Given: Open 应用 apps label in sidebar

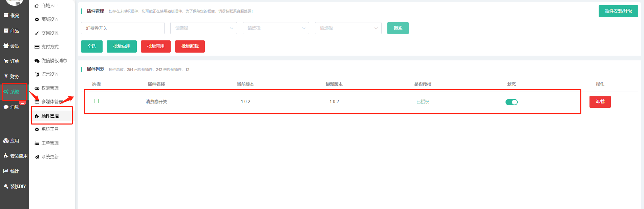Looking at the screenshot, I should (x=15, y=141).
